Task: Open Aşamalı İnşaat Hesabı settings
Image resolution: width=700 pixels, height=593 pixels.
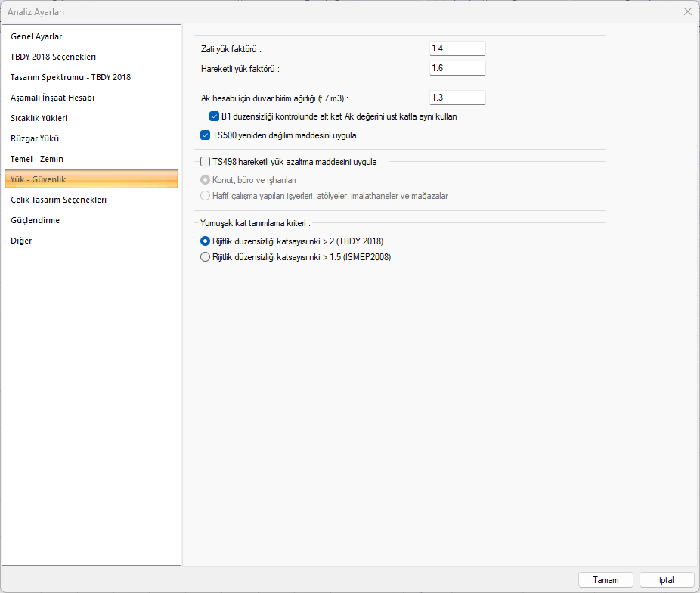Action: click(x=91, y=98)
